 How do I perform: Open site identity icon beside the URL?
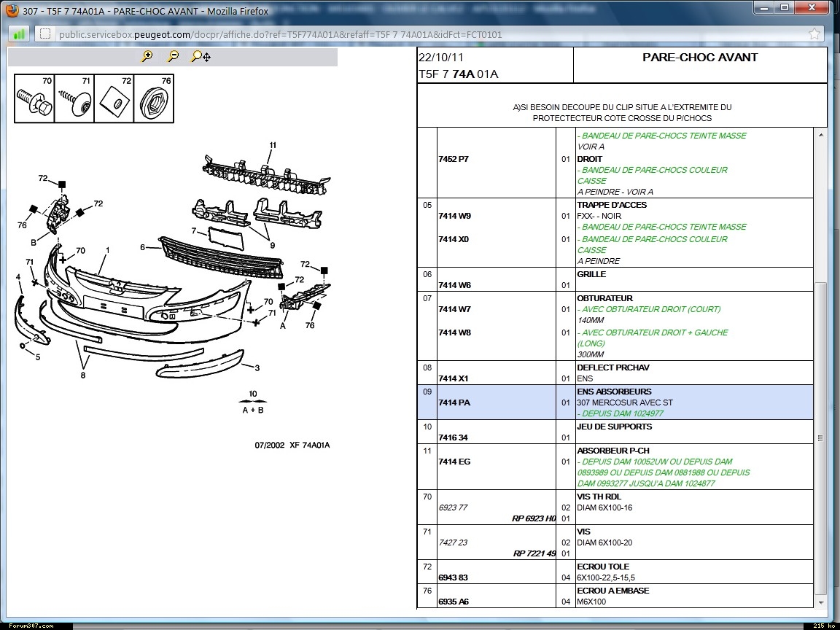(x=45, y=34)
